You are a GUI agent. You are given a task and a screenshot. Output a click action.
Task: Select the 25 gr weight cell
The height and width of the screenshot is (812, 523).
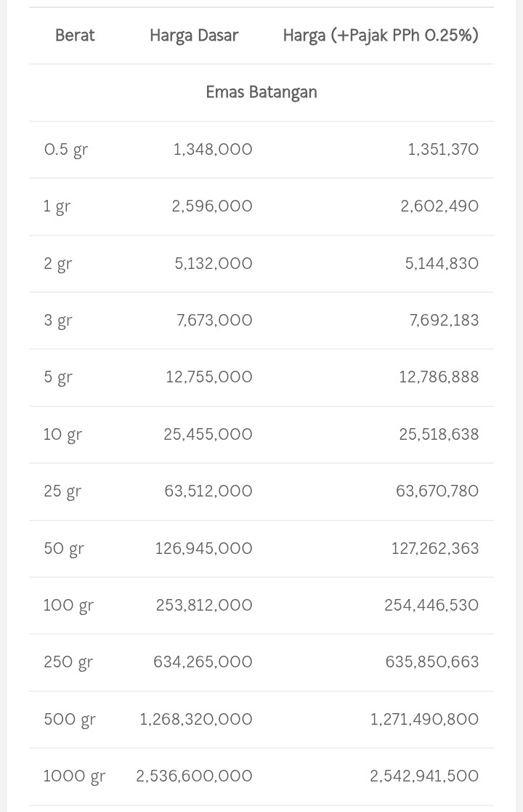tap(62, 491)
